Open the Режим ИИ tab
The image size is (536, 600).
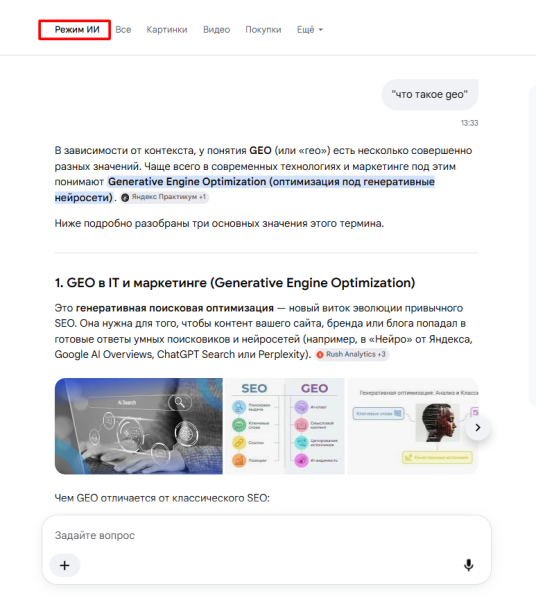pos(77,30)
